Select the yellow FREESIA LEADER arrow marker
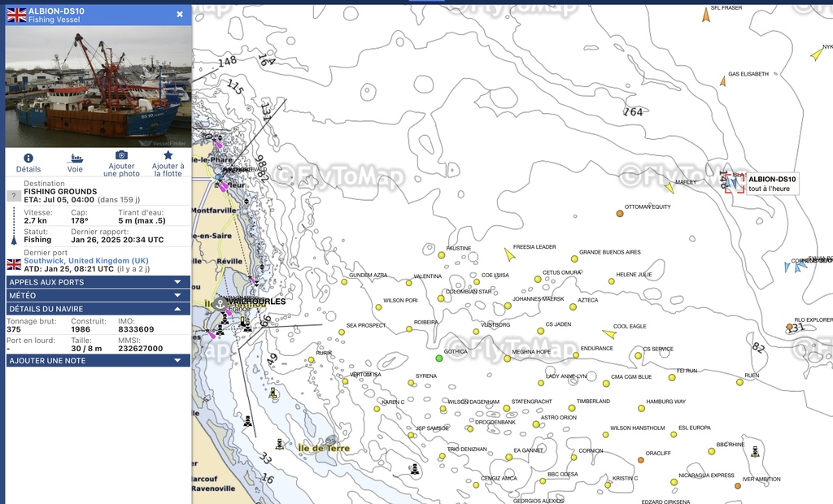Viewport: 833px width, 504px height. pyautogui.click(x=509, y=254)
